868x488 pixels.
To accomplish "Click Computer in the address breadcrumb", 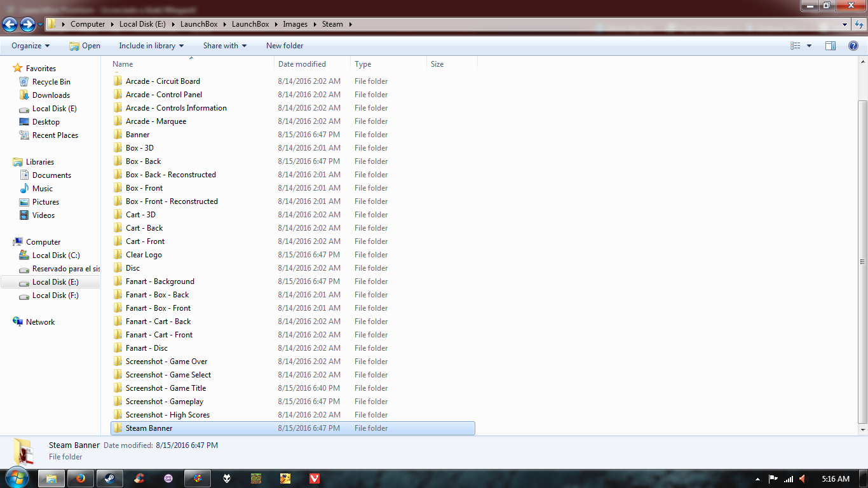I will click(x=88, y=24).
